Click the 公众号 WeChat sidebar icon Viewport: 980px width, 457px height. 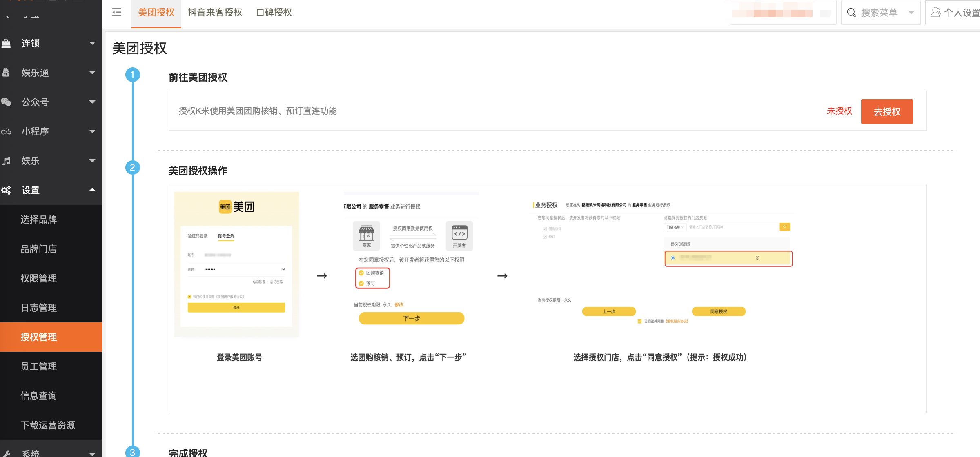pos(6,102)
